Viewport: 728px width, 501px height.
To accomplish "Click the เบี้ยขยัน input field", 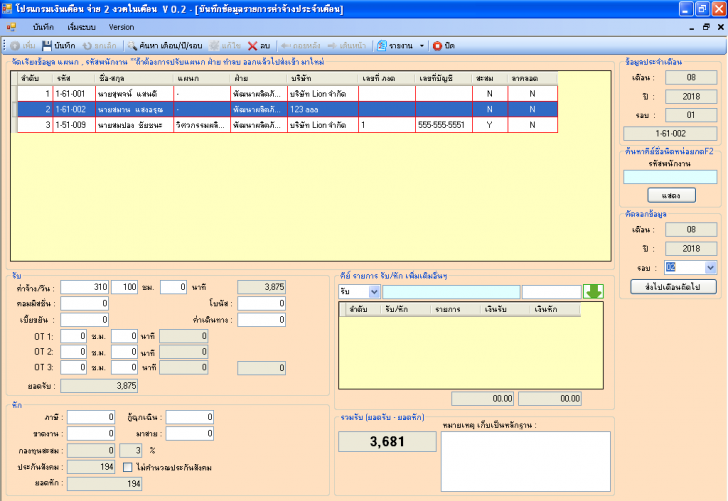I will 84,319.
